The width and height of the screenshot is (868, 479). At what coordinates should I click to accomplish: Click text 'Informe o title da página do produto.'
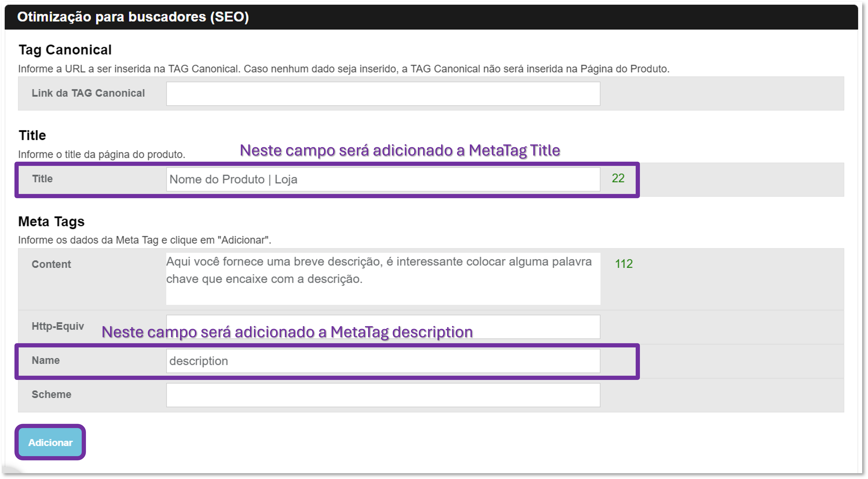(x=102, y=154)
